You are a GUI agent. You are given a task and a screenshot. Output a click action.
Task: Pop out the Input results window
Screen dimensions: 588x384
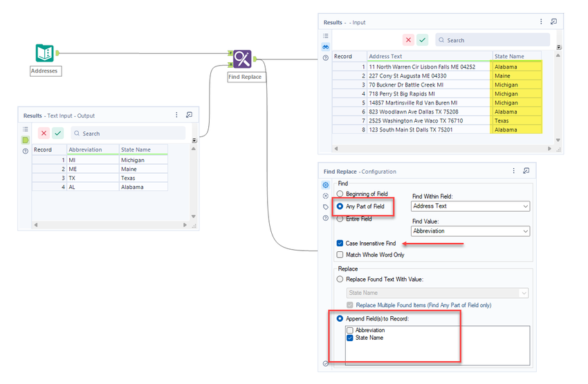click(553, 21)
